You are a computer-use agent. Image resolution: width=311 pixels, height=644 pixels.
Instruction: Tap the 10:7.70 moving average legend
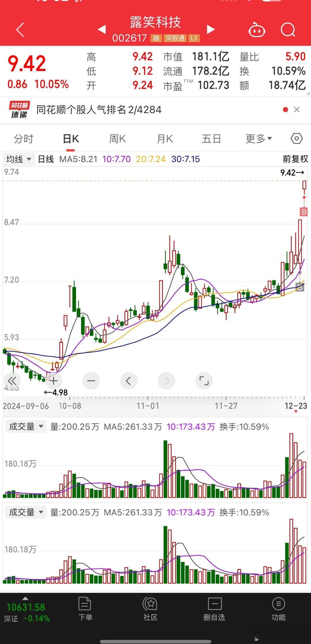coord(116,159)
